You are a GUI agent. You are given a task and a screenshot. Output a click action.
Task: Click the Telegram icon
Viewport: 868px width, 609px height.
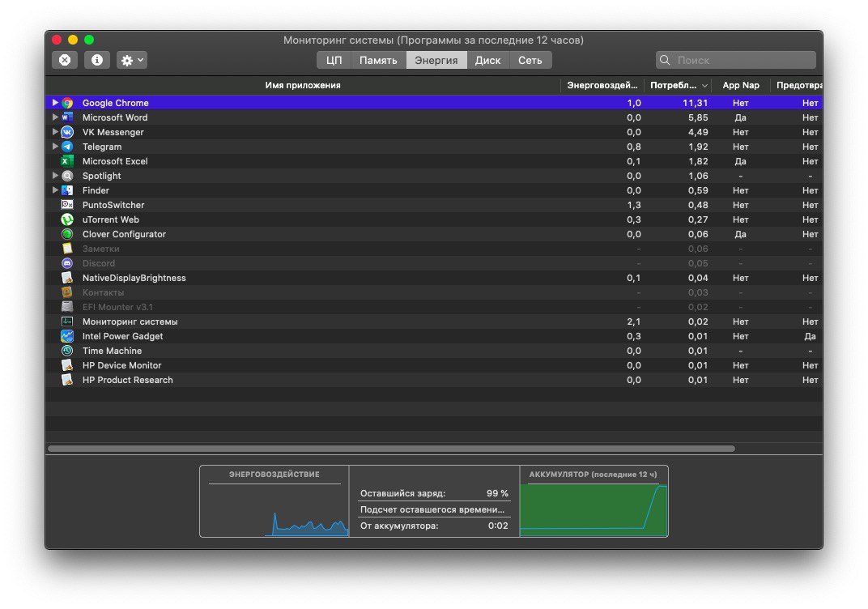pos(67,147)
